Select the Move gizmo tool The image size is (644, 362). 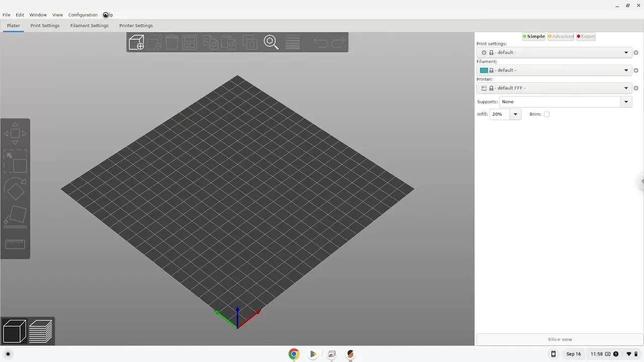[15, 134]
